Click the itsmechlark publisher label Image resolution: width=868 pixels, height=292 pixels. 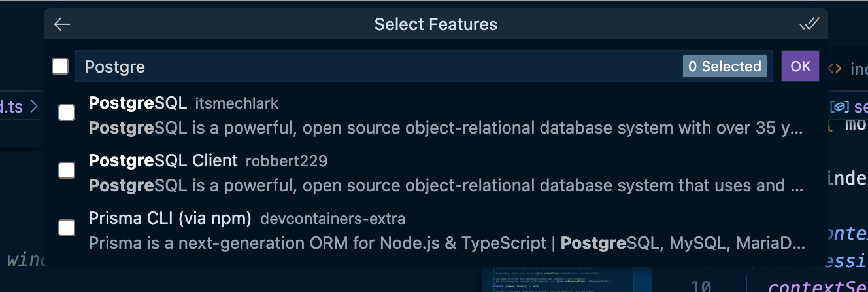(x=237, y=103)
